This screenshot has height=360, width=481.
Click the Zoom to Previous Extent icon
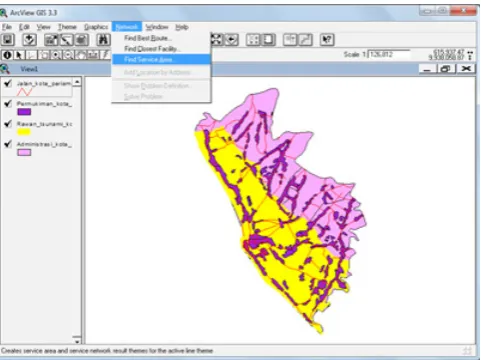(x=232, y=40)
